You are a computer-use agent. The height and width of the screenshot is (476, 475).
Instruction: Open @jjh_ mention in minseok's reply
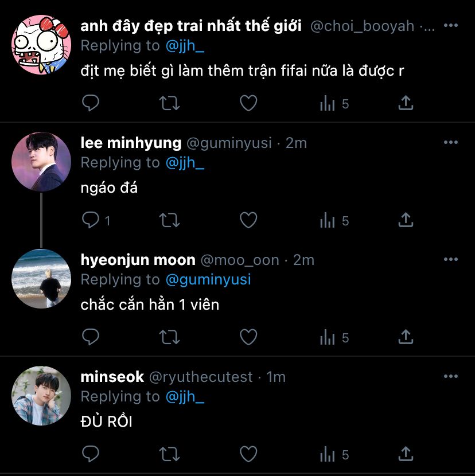click(x=185, y=396)
